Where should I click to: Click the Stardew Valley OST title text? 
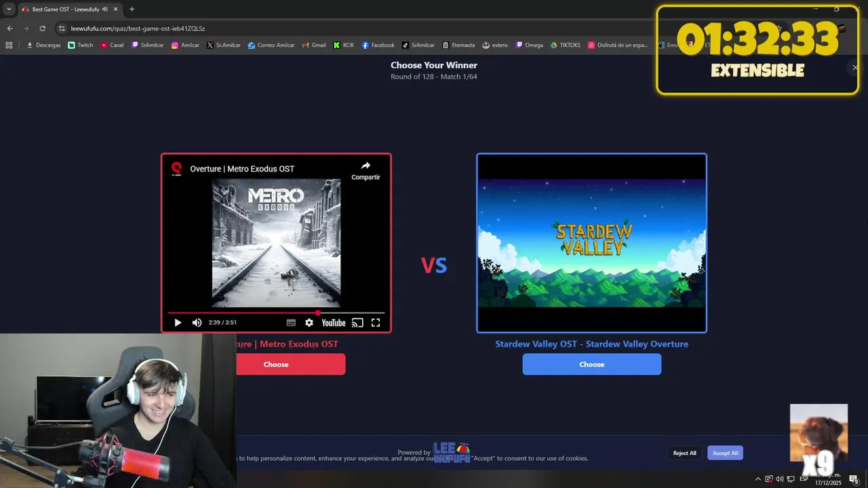[x=591, y=344]
